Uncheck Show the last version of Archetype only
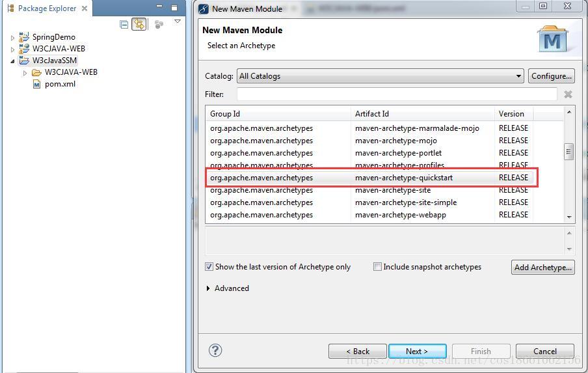This screenshot has width=588, height=373. [x=209, y=267]
